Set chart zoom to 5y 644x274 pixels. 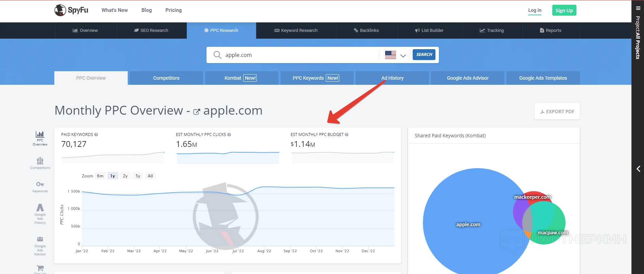[138, 176]
